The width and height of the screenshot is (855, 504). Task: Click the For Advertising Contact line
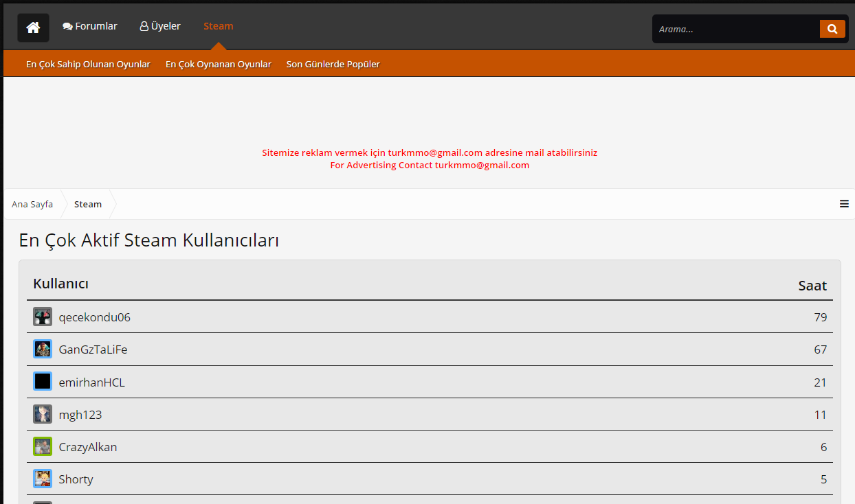coord(430,165)
